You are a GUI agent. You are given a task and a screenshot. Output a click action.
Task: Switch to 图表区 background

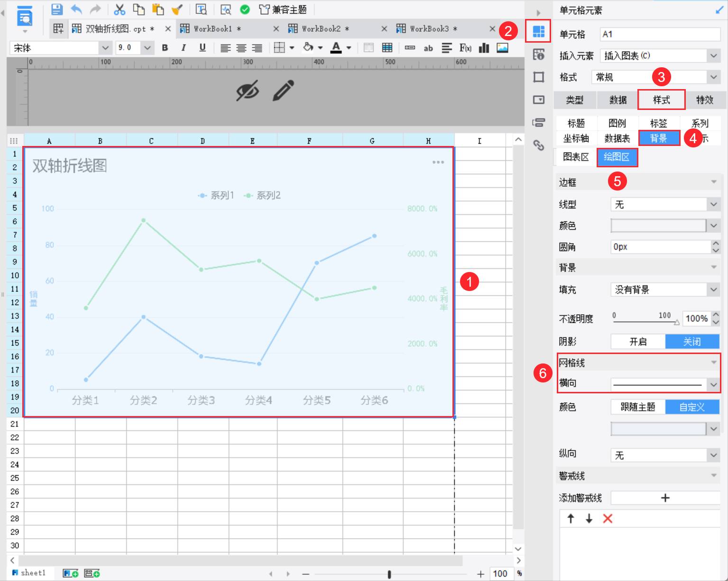click(x=576, y=157)
